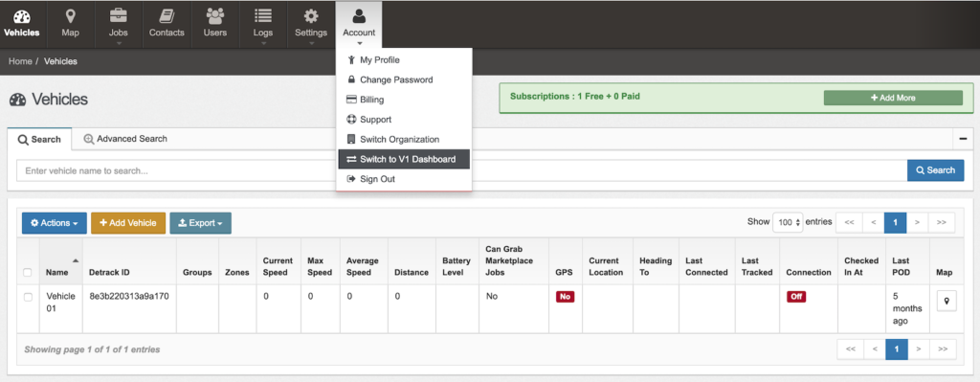Open map pin for Vehicle 01
Viewport: 980px width, 382px height.
(x=947, y=302)
